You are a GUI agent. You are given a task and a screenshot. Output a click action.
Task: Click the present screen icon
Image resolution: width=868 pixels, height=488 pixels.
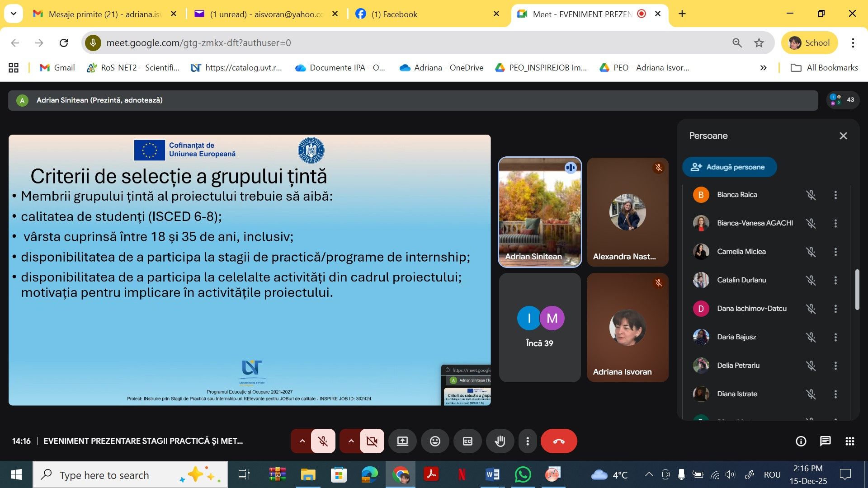[x=402, y=441]
